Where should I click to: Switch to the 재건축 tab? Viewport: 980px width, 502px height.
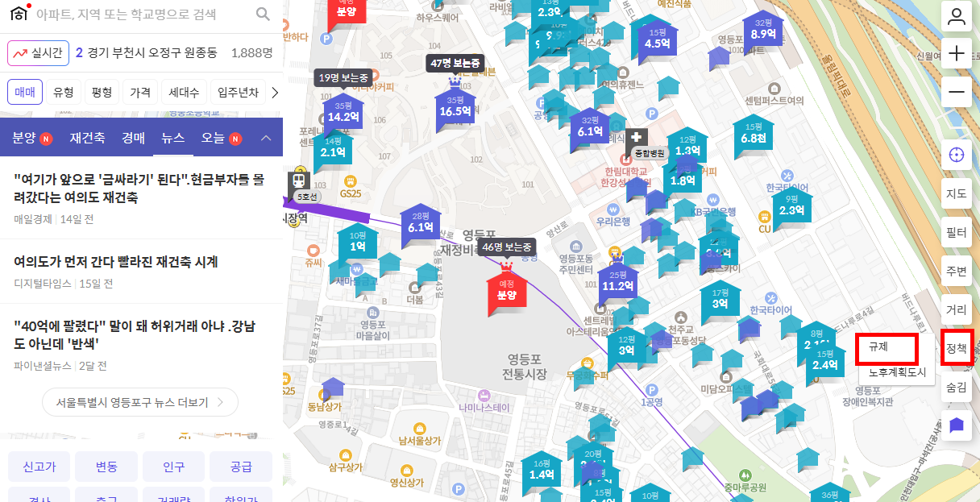point(87,138)
